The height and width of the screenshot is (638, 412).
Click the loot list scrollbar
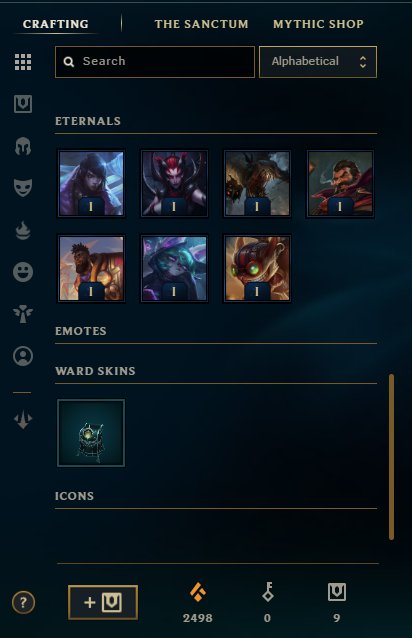391,457
